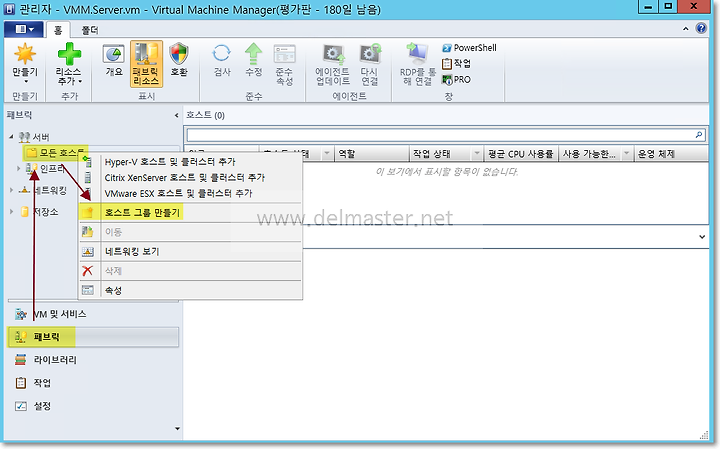Select the 패브릭 리소스 ribbon icon
This screenshot has width=720, height=449.
(x=146, y=64)
